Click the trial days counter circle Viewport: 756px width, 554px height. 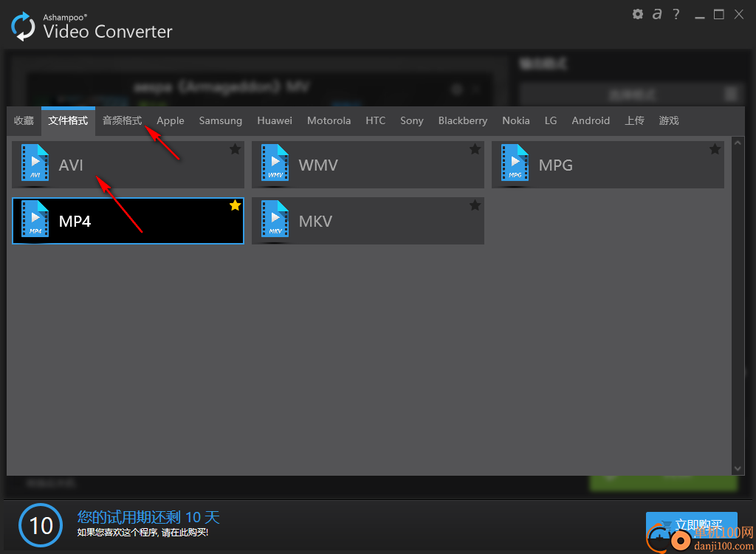tap(41, 525)
